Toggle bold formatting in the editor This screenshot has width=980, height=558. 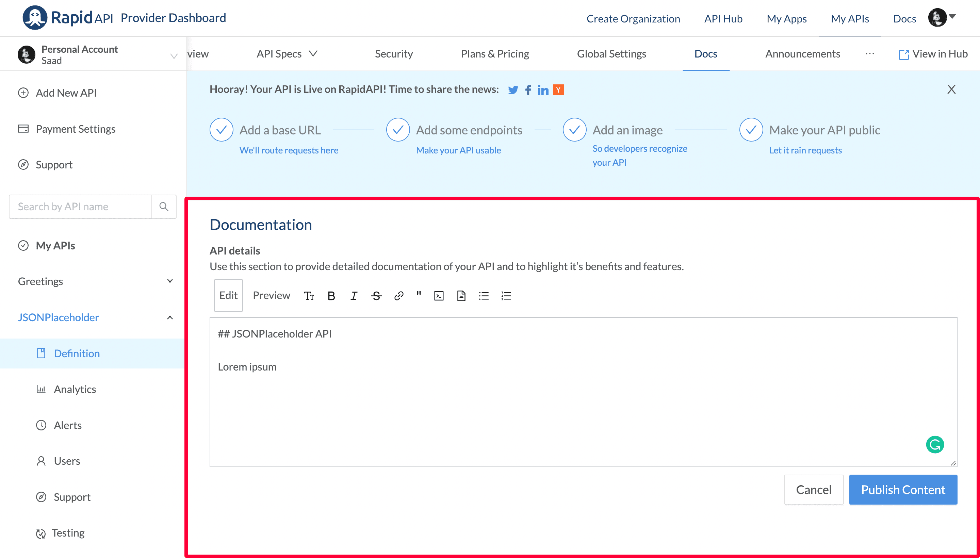tap(331, 296)
